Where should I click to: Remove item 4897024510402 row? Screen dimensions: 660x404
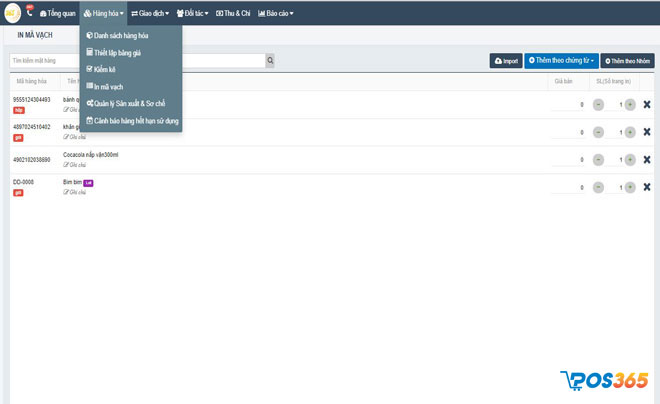[x=647, y=132]
